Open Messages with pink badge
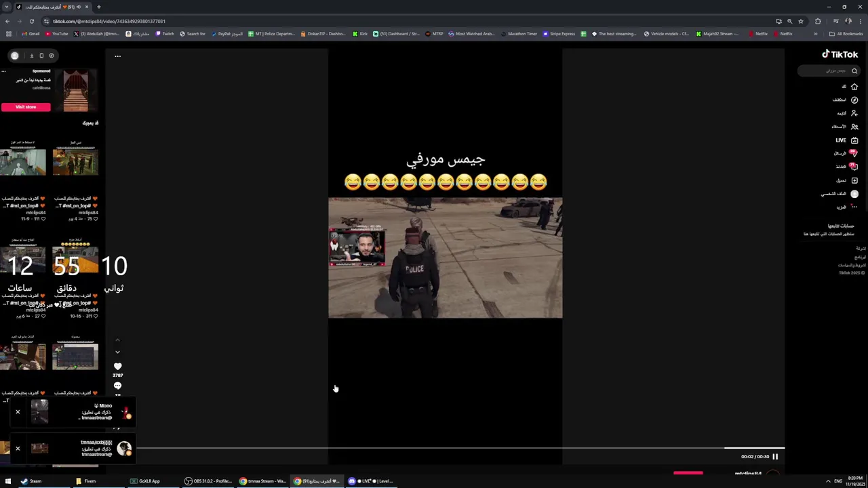 854,153
